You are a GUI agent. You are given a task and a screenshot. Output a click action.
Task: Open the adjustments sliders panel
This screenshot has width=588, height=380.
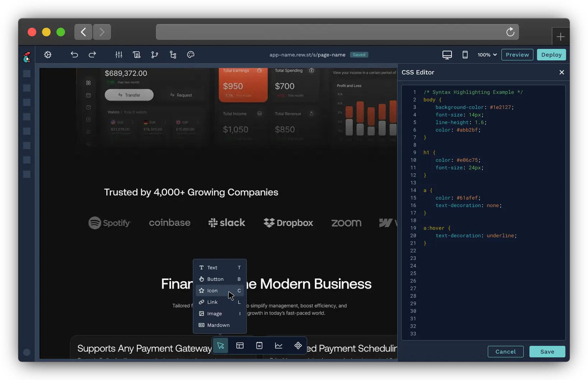(119, 55)
